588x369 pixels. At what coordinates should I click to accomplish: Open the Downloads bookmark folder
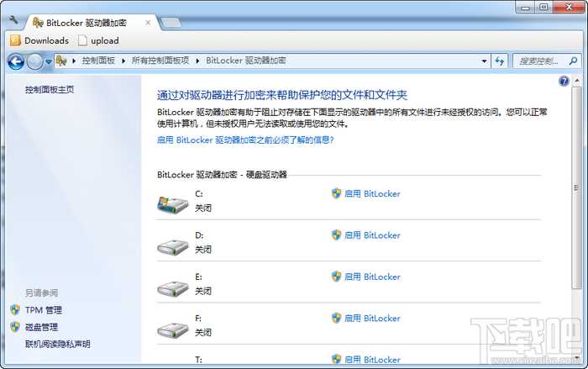pos(39,40)
